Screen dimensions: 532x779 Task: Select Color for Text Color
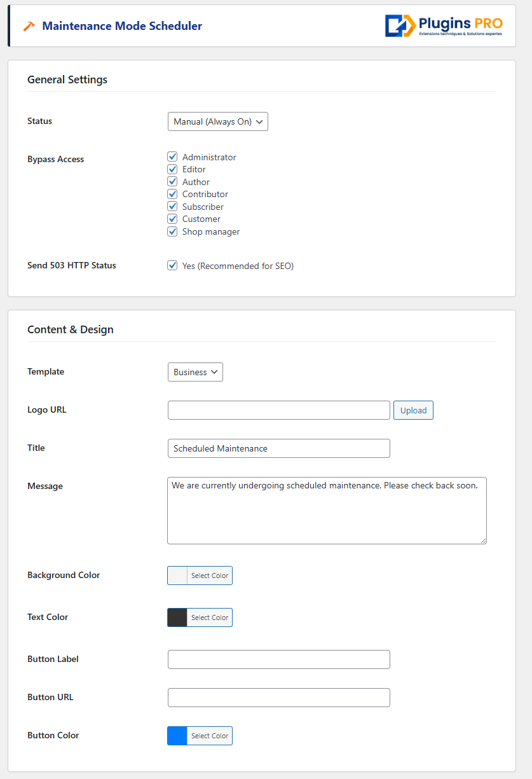pos(210,617)
